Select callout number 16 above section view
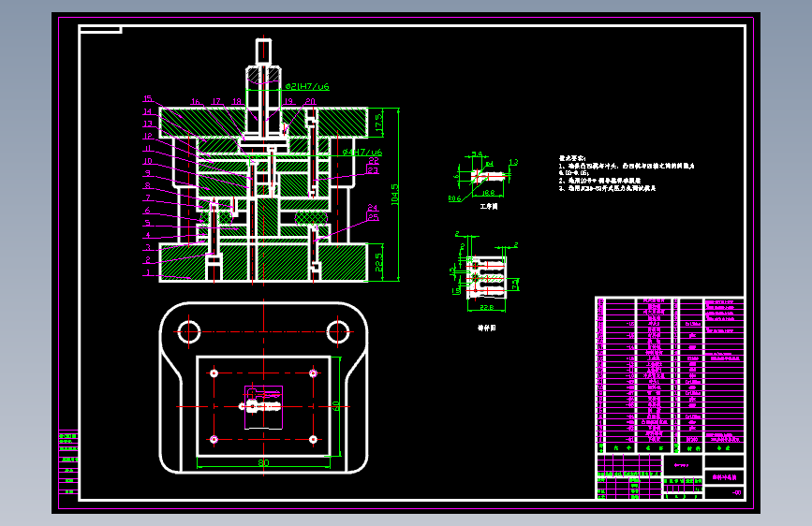812x526 pixels. click(195, 101)
